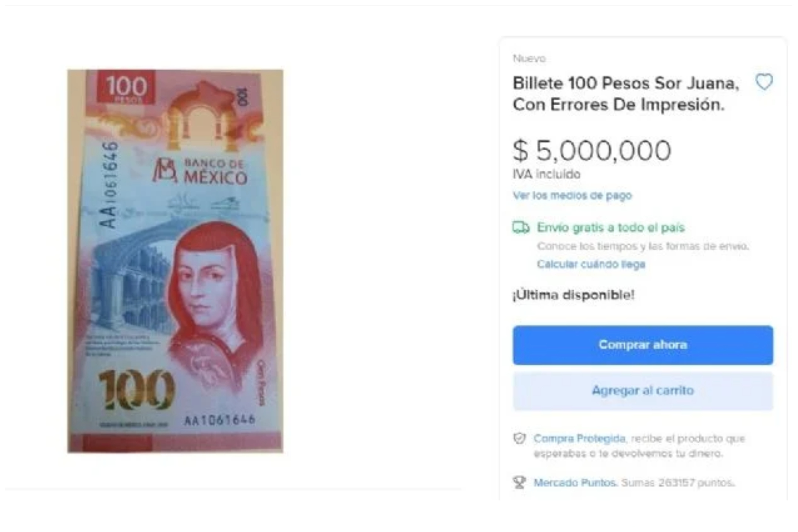Click the Compra Protegida shield icon
The width and height of the screenshot is (798, 532).
coord(519,439)
